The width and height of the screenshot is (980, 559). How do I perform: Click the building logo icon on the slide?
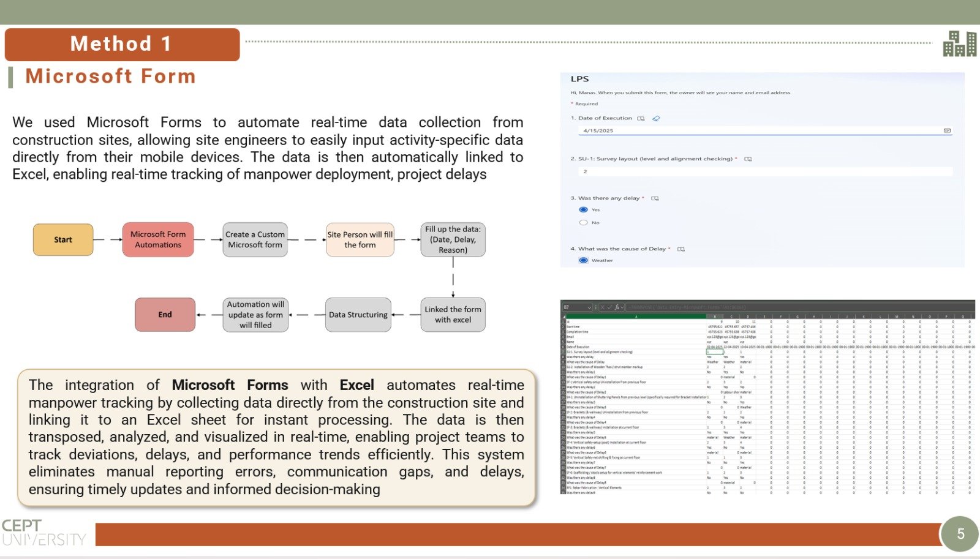coord(959,43)
